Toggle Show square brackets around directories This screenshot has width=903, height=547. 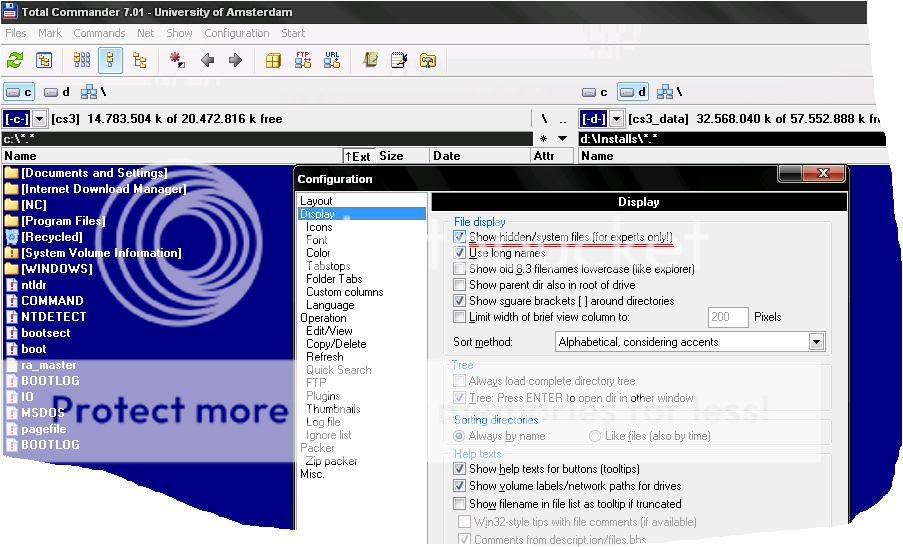pos(459,301)
